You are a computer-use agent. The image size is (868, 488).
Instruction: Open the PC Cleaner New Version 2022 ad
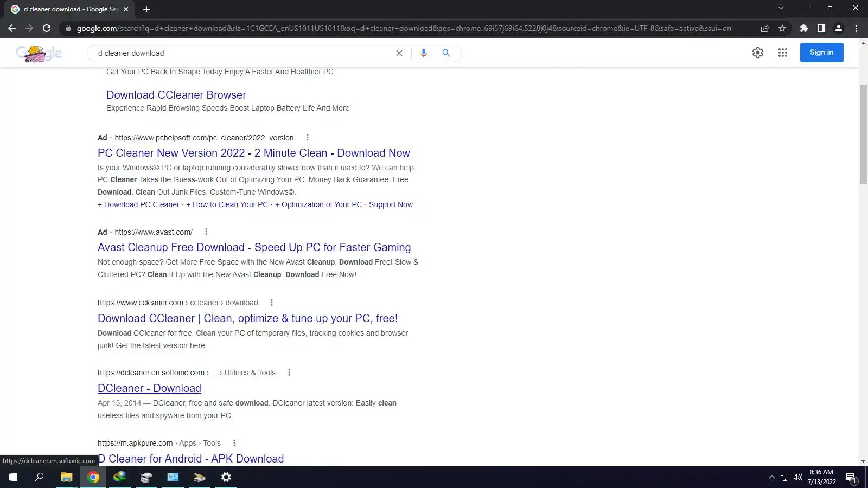click(254, 153)
